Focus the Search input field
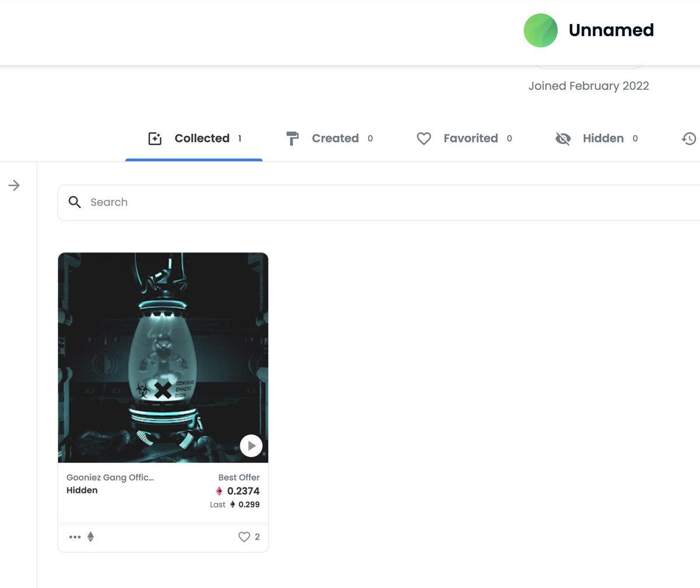The width and height of the screenshot is (700, 588). tap(379, 202)
